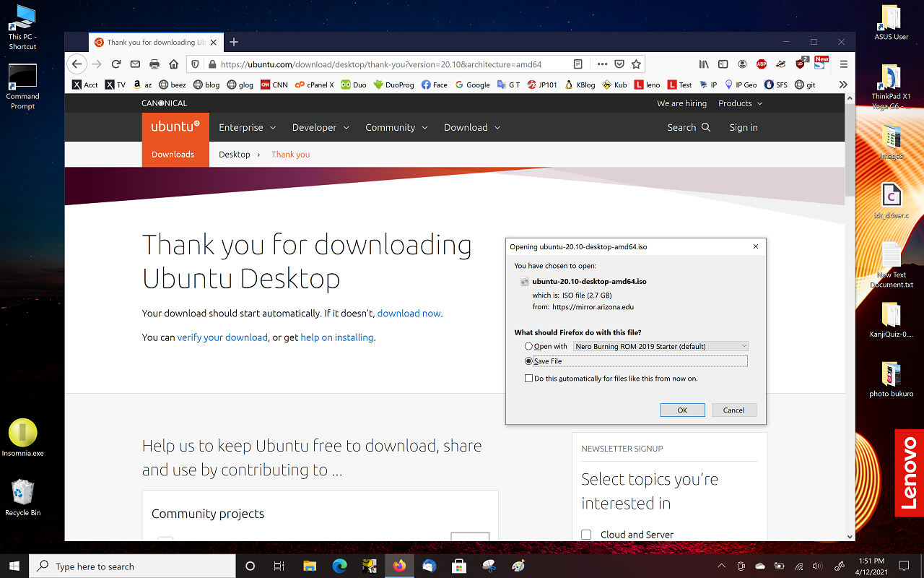Click the ubuntu logo in the navigation bar
This screenshot has height=578, width=924.
(x=175, y=126)
